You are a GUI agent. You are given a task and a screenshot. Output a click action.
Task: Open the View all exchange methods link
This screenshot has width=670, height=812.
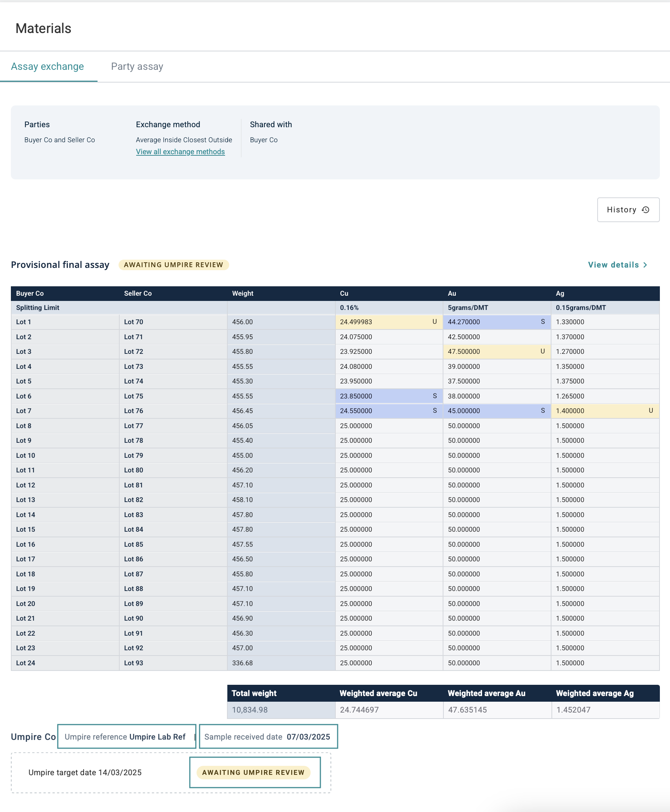pos(180,152)
